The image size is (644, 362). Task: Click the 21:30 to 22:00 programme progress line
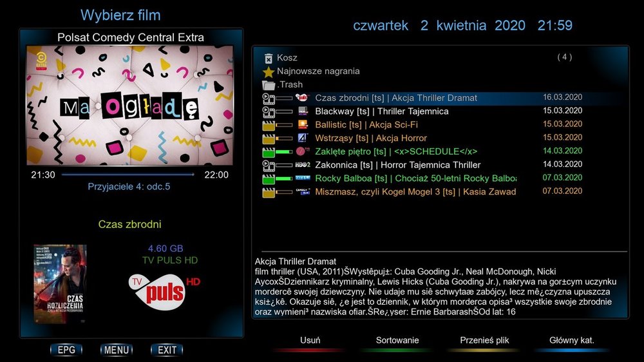click(x=128, y=175)
